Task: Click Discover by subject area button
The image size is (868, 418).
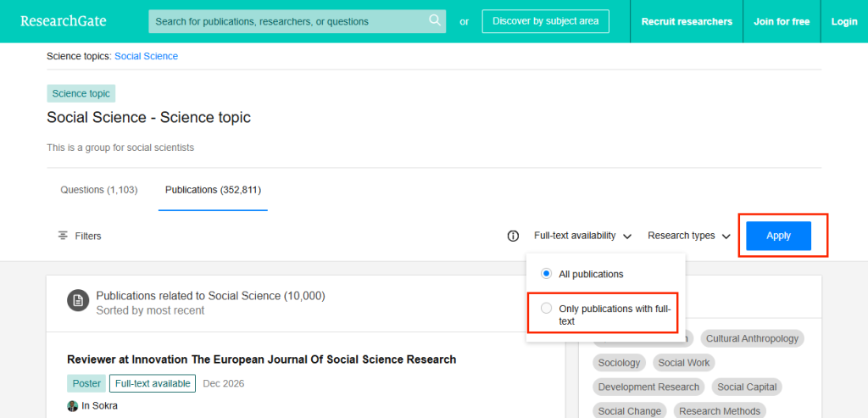Action: 545,21
